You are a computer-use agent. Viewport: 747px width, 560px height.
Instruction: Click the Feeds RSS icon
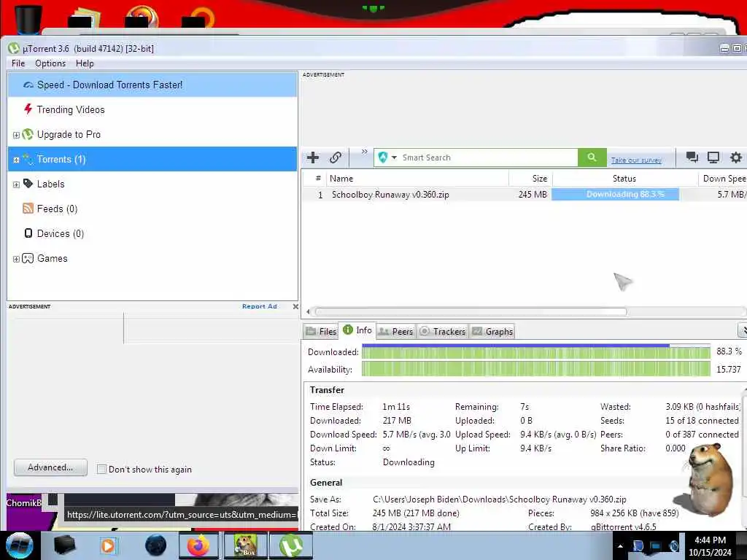click(x=28, y=209)
